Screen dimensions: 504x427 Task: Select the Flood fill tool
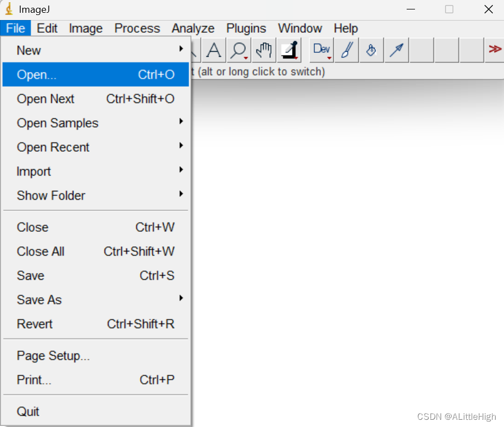372,50
